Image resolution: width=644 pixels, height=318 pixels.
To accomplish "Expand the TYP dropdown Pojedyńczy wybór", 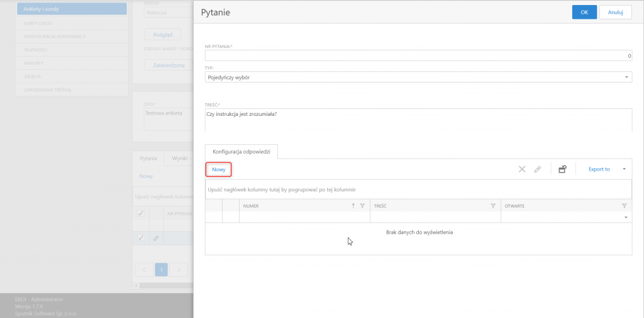I will (418, 77).
